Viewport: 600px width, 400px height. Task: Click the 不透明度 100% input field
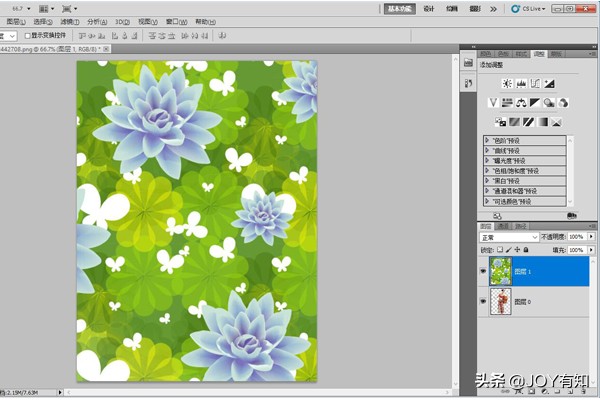[x=577, y=237]
